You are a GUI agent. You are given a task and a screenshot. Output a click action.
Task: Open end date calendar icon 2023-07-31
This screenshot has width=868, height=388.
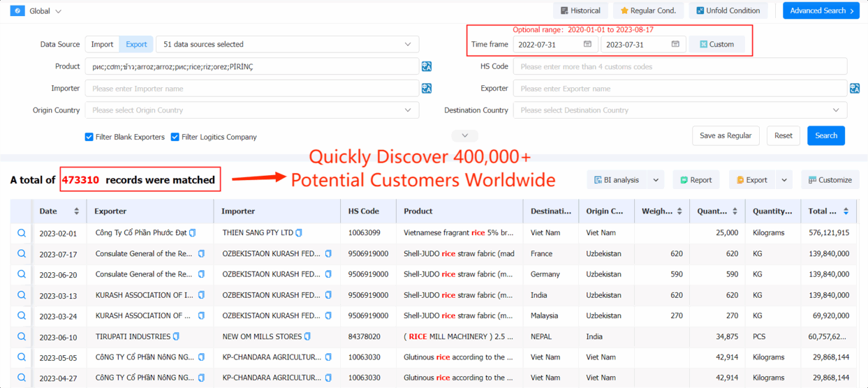[x=675, y=44]
